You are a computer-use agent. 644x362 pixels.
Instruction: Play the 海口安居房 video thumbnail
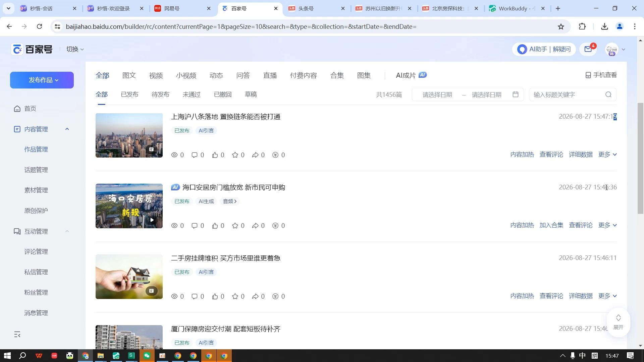(129, 206)
